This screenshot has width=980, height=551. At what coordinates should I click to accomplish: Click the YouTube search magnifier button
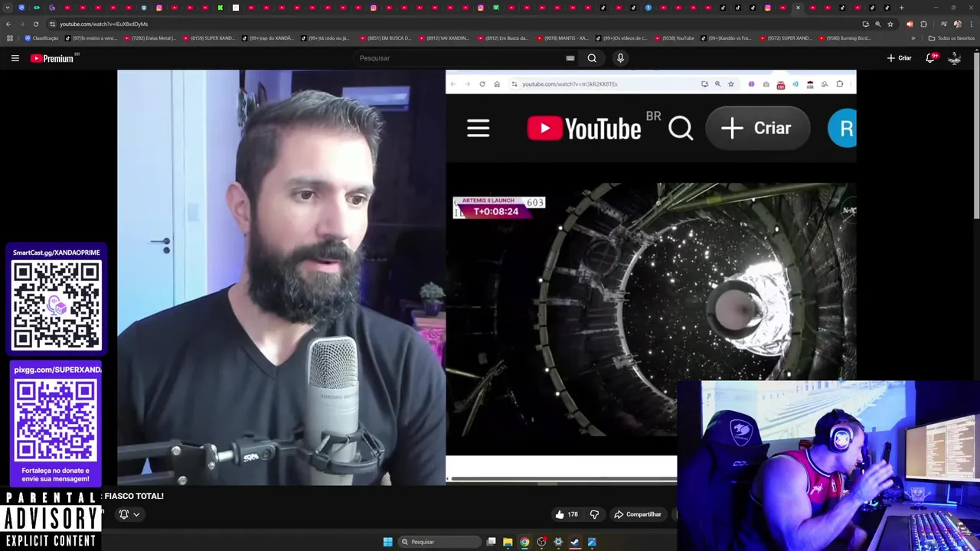tap(592, 58)
